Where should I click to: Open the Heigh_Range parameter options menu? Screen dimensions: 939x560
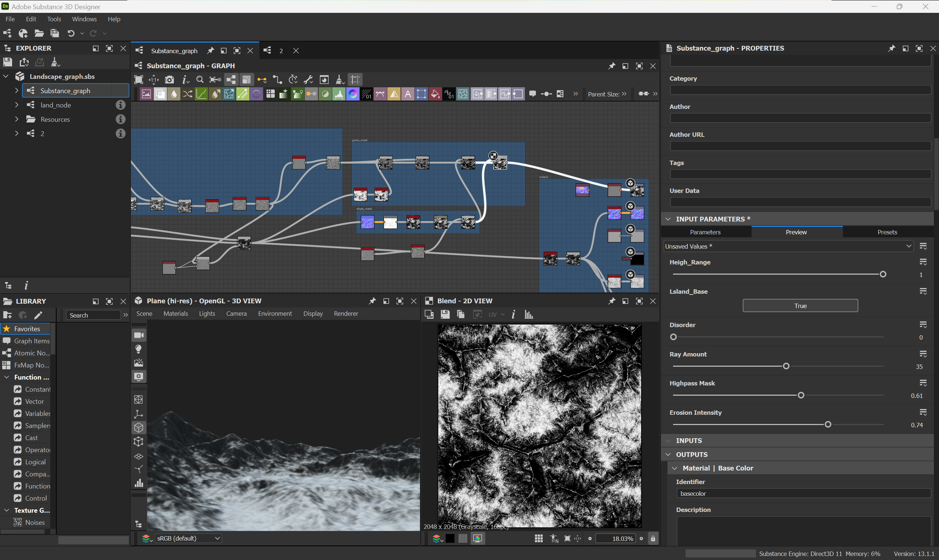[923, 262]
